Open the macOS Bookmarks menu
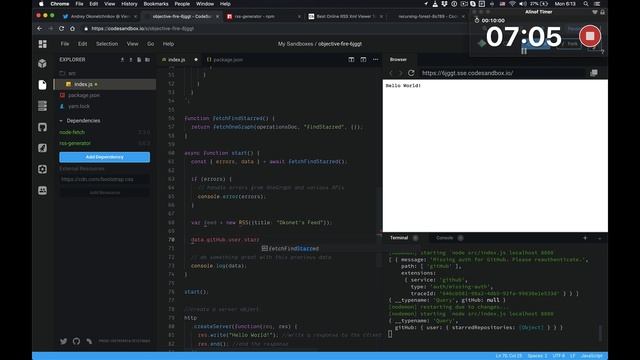This screenshot has height=360, width=640. [156, 4]
